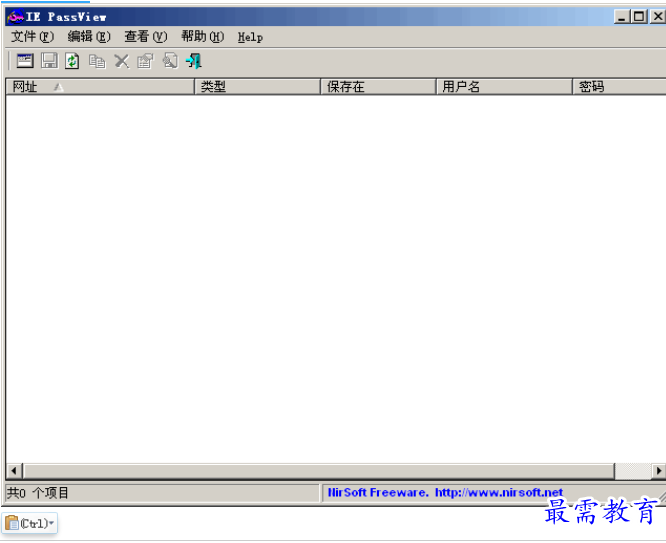The width and height of the screenshot is (666, 543).
Task: Click the IE PassView title bar app icon
Action: click(15, 17)
